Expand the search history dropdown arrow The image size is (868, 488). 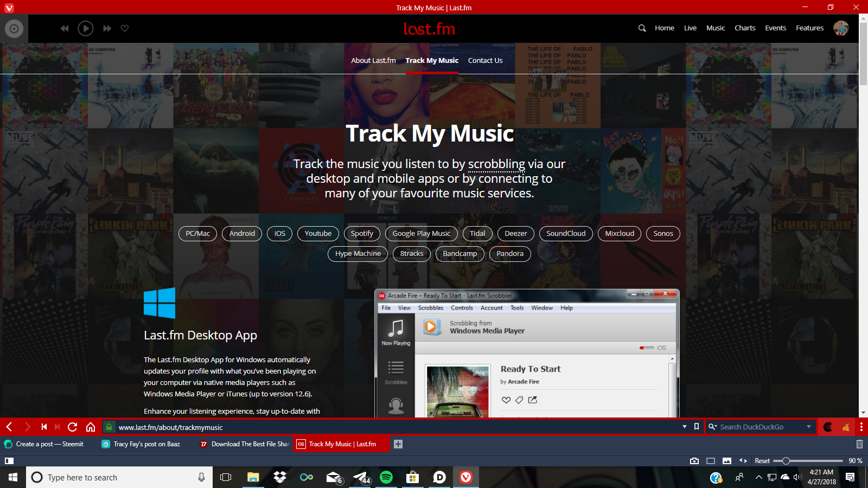click(809, 427)
